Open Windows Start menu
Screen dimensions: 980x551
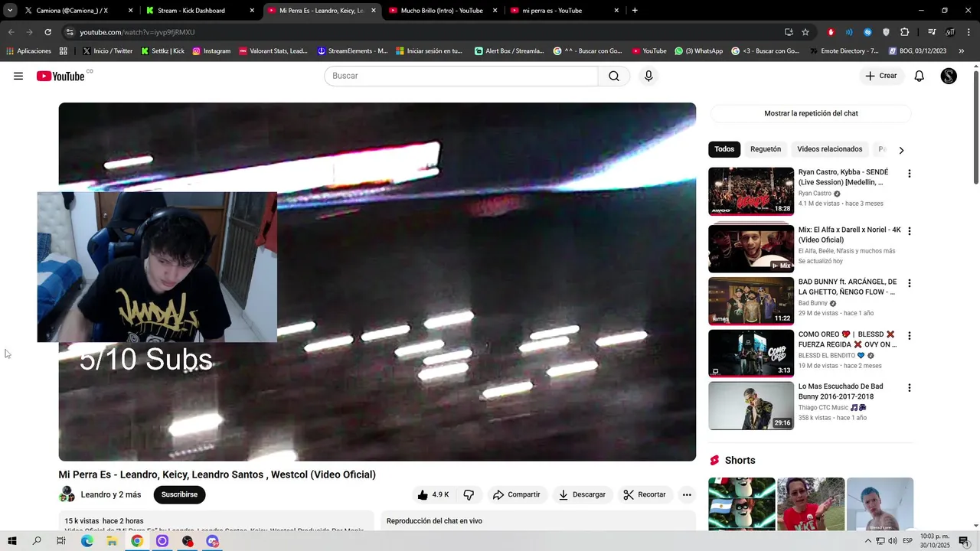pyautogui.click(x=12, y=541)
